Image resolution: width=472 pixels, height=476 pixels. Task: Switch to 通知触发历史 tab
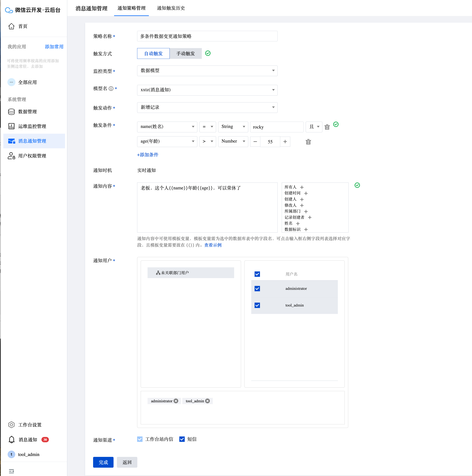pos(171,8)
